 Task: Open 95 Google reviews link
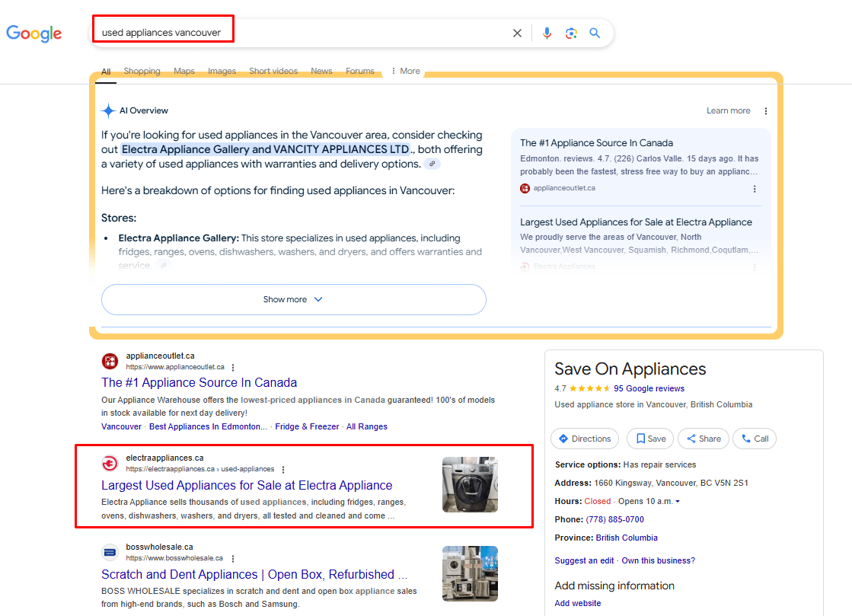[x=649, y=389]
